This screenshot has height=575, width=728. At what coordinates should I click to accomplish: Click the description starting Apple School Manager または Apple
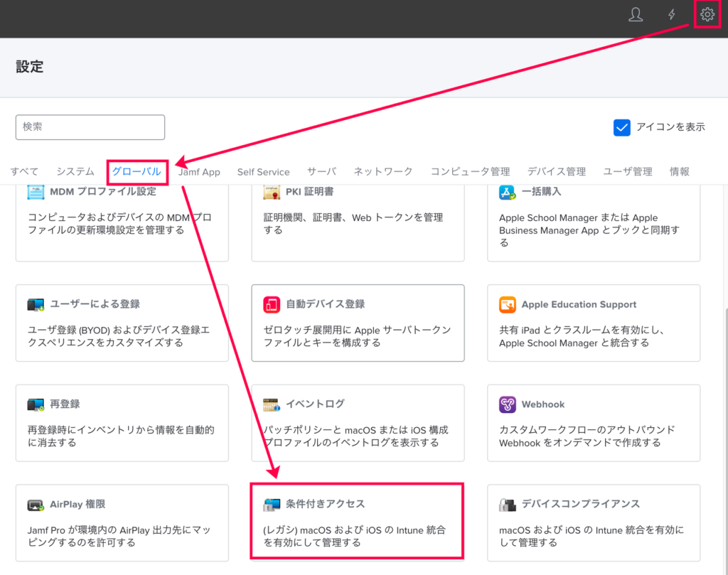pos(589,230)
